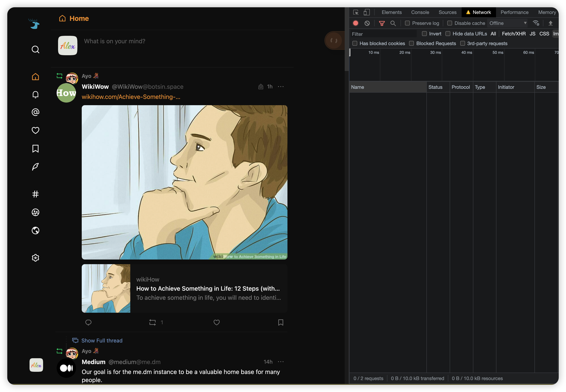566x392 pixels.
Task: Stop recording network log red button
Action: [x=355, y=23]
